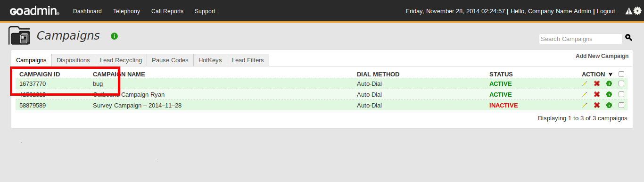
Task: Switch to the Lead Filters tab
Action: (x=248, y=60)
